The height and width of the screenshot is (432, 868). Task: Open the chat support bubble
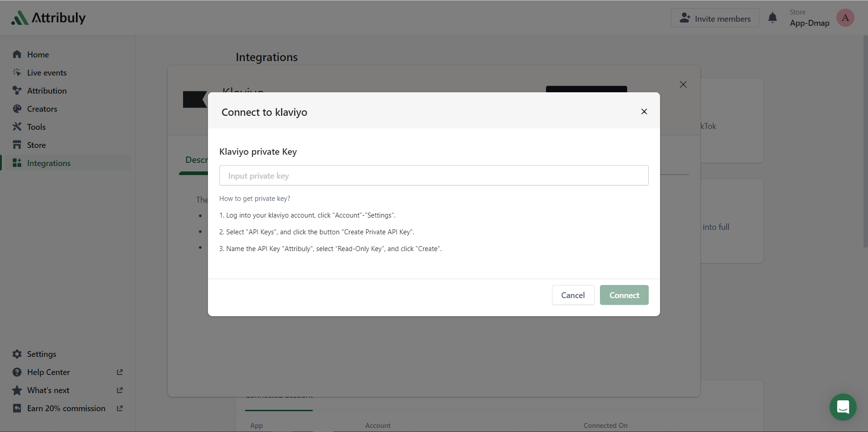pyautogui.click(x=843, y=407)
